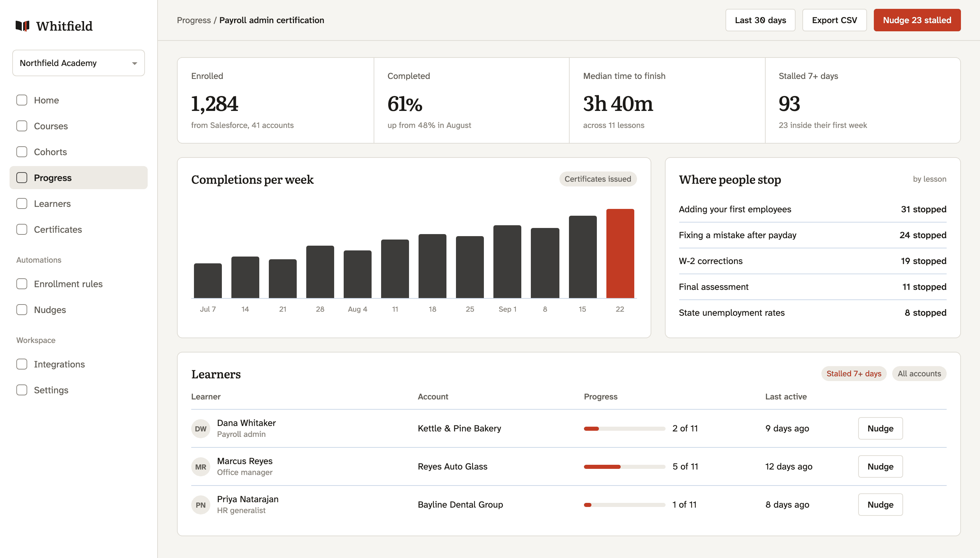Click the red Sep 22 chart bar
This screenshot has width=980, height=558.
click(x=620, y=253)
